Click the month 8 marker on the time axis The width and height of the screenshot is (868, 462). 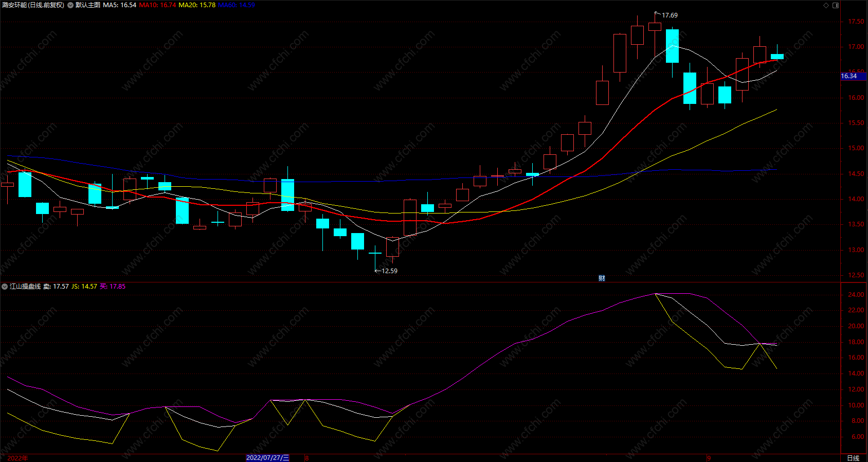click(306, 458)
